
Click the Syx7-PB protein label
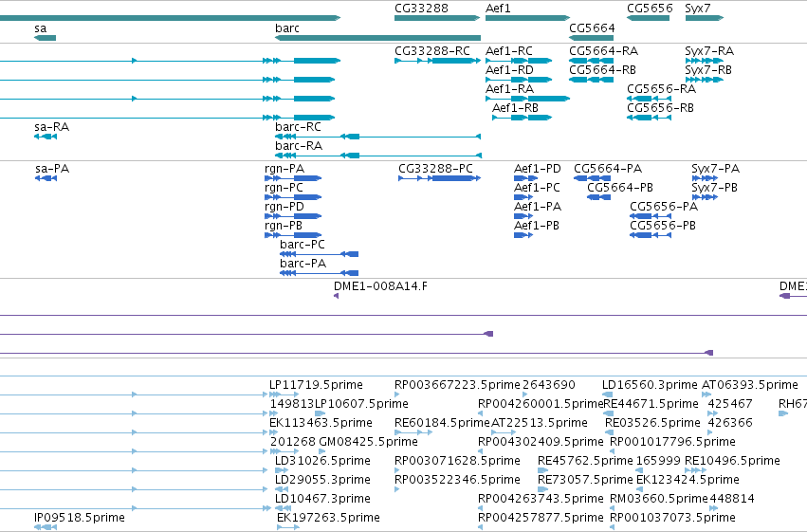point(714,188)
